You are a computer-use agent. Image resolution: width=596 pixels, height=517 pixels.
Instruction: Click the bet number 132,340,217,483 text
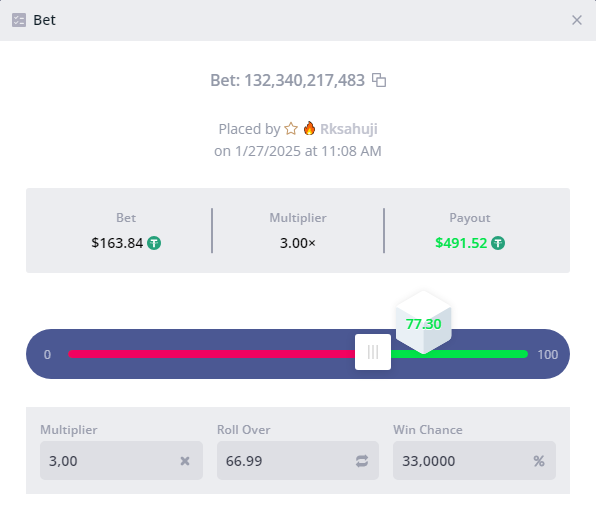point(304,80)
